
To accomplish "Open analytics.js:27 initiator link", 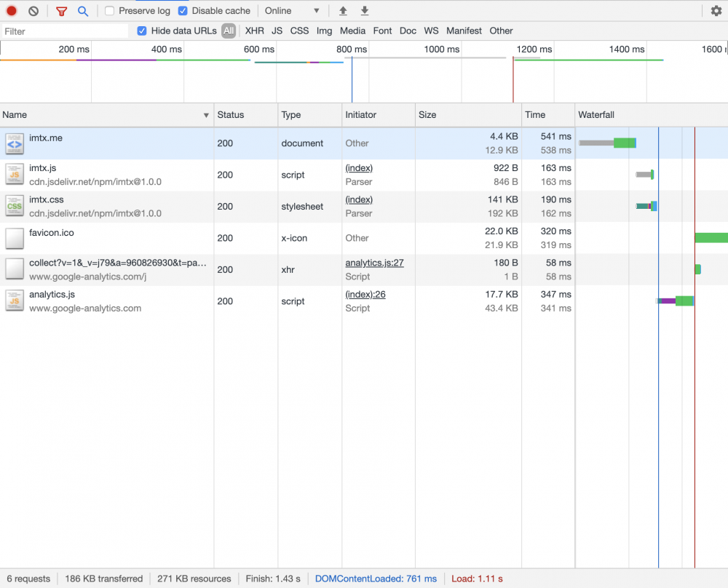I will pos(374,263).
